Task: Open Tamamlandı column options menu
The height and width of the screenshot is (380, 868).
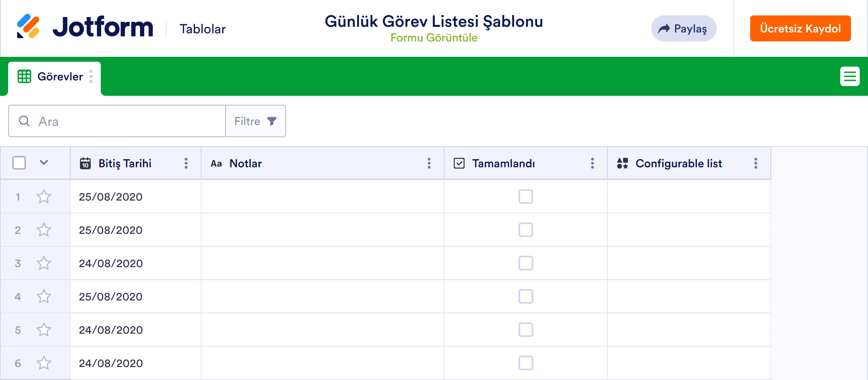Action: [x=592, y=163]
